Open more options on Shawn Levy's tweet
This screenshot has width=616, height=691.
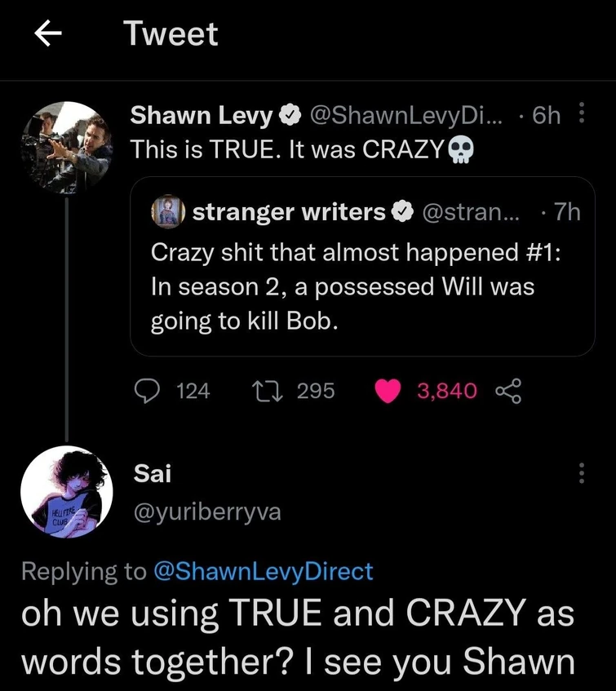[581, 115]
